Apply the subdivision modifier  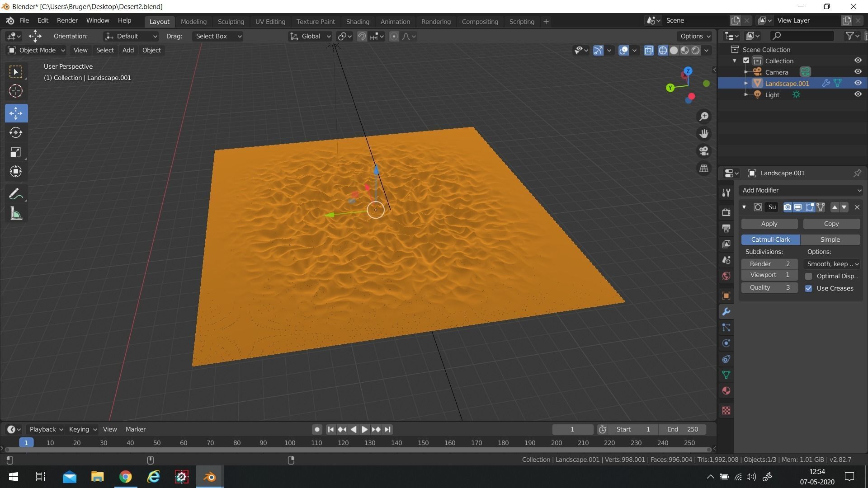pos(769,224)
